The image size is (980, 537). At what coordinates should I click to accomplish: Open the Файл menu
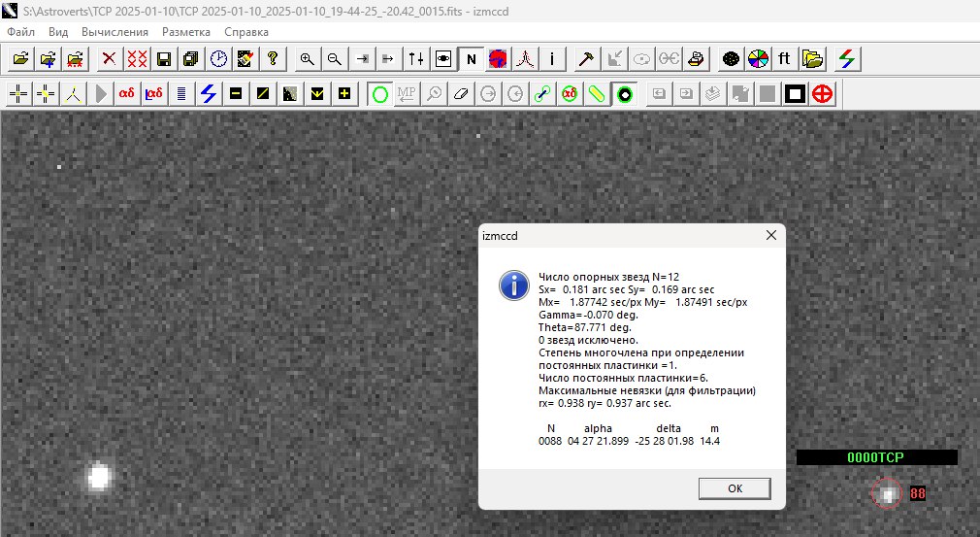click(21, 32)
